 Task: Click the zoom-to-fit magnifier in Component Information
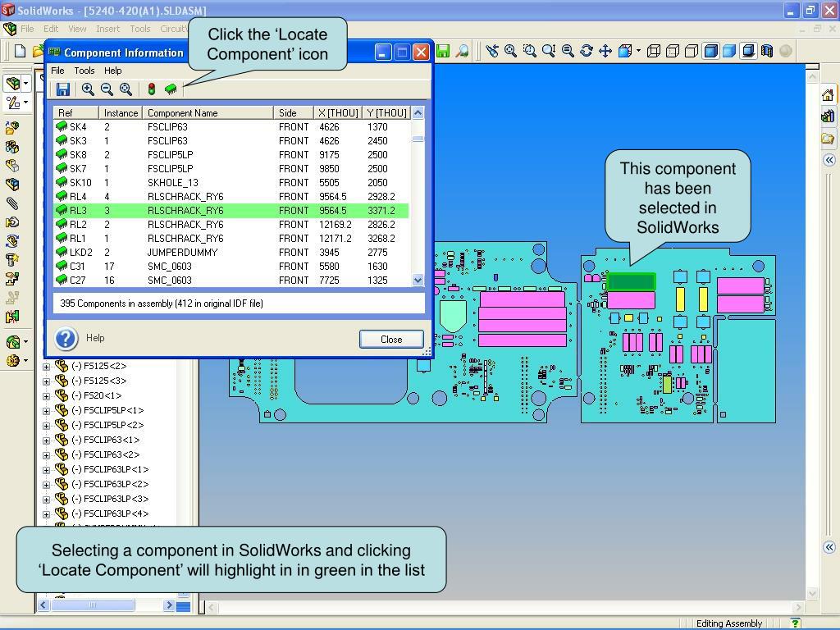[x=126, y=89]
